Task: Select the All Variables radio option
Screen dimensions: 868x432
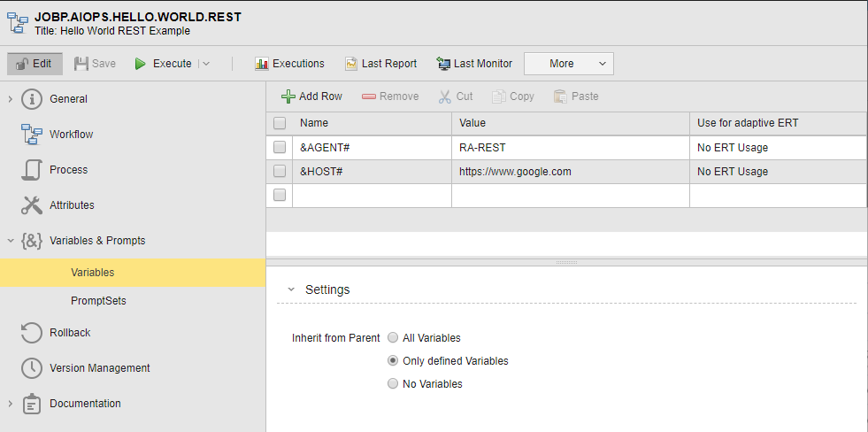Action: 393,338
